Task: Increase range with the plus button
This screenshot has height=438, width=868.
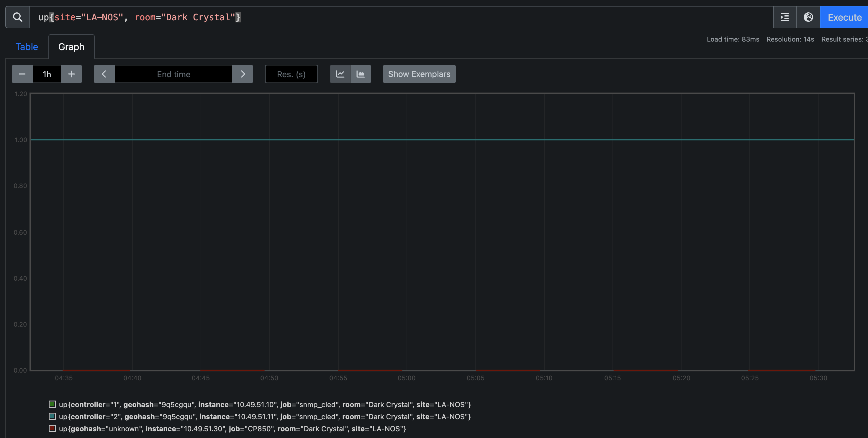Action: point(71,74)
